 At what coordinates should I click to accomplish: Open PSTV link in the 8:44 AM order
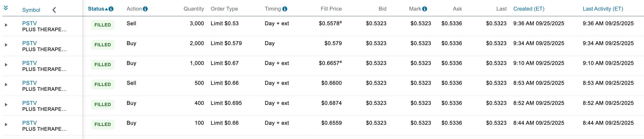point(30,123)
